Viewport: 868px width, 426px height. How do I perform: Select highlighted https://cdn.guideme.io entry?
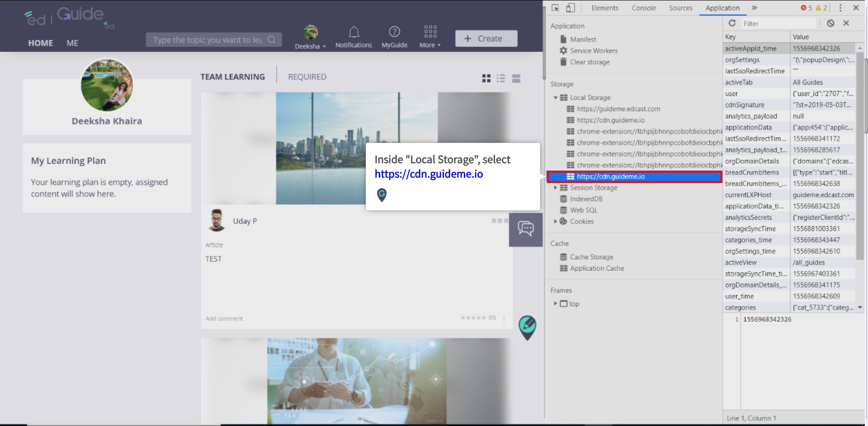coord(634,177)
